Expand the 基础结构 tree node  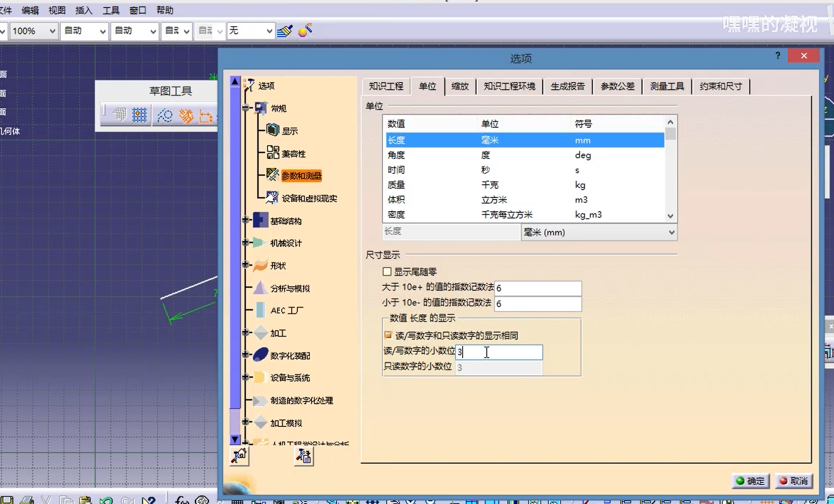[x=245, y=220]
